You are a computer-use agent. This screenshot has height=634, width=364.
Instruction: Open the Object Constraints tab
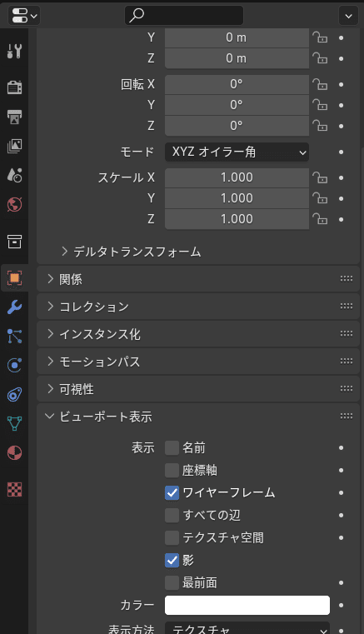[x=14, y=395]
